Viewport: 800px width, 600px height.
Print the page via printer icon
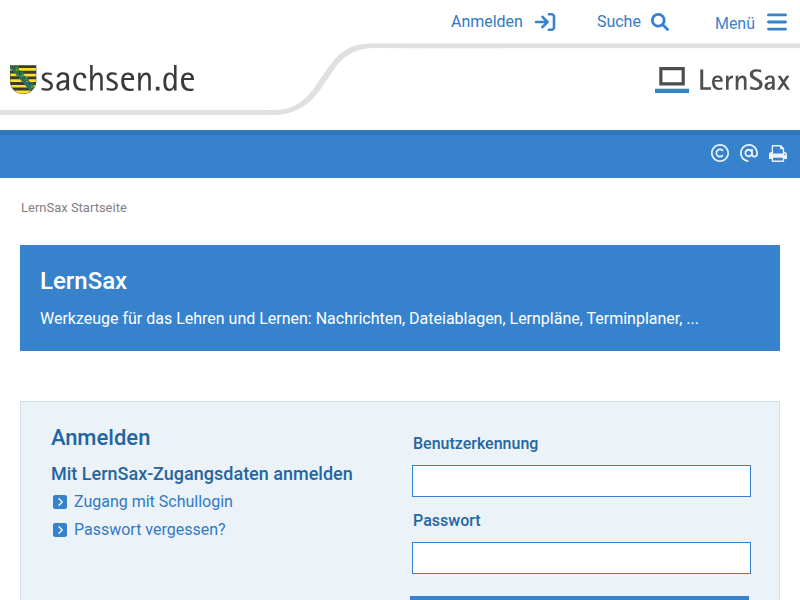pos(778,154)
